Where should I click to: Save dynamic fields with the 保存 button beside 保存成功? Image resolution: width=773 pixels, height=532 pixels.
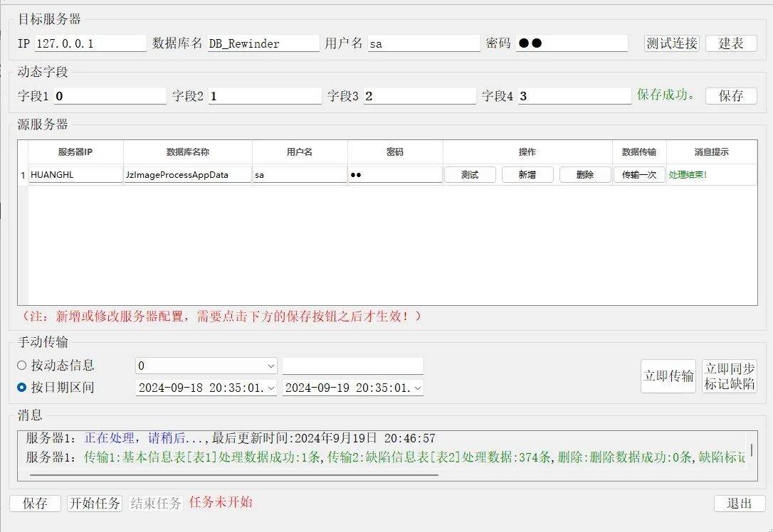pos(731,95)
